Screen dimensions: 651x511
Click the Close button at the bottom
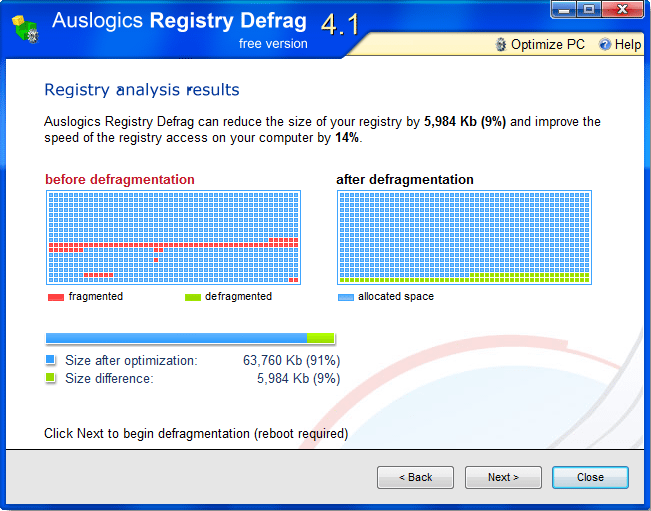click(590, 477)
